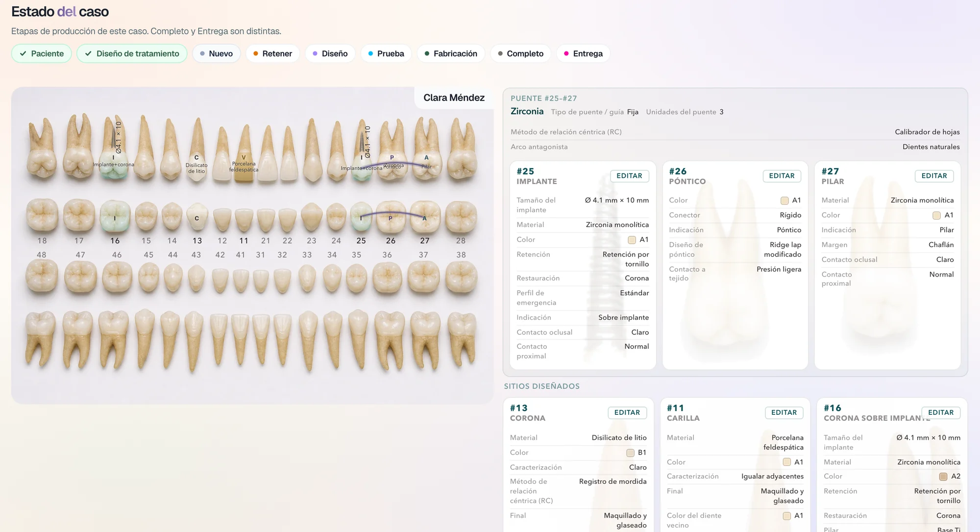
Task: Select the Paciente stage chip
Action: point(42,53)
